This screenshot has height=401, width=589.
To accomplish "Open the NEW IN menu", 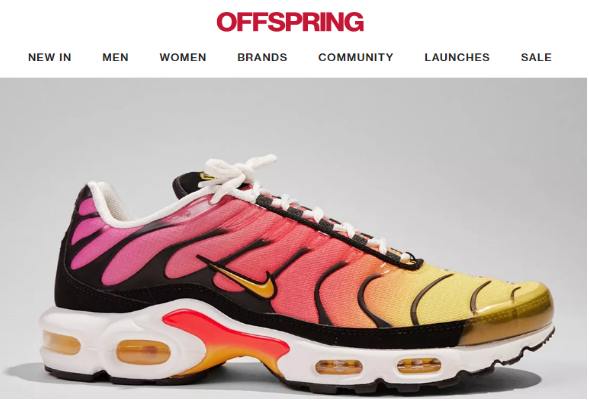I will click(x=50, y=57).
